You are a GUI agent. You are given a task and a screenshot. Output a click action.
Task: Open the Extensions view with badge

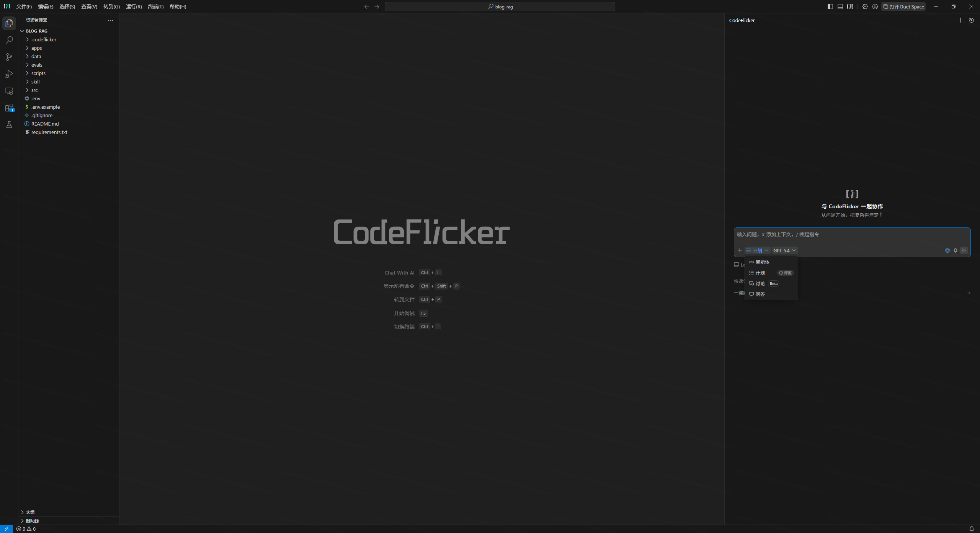tap(9, 108)
